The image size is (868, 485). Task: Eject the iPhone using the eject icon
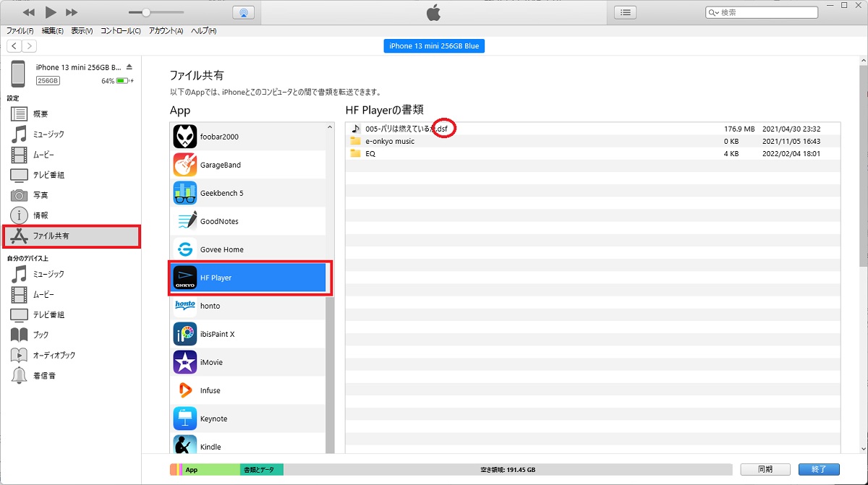pyautogui.click(x=129, y=67)
